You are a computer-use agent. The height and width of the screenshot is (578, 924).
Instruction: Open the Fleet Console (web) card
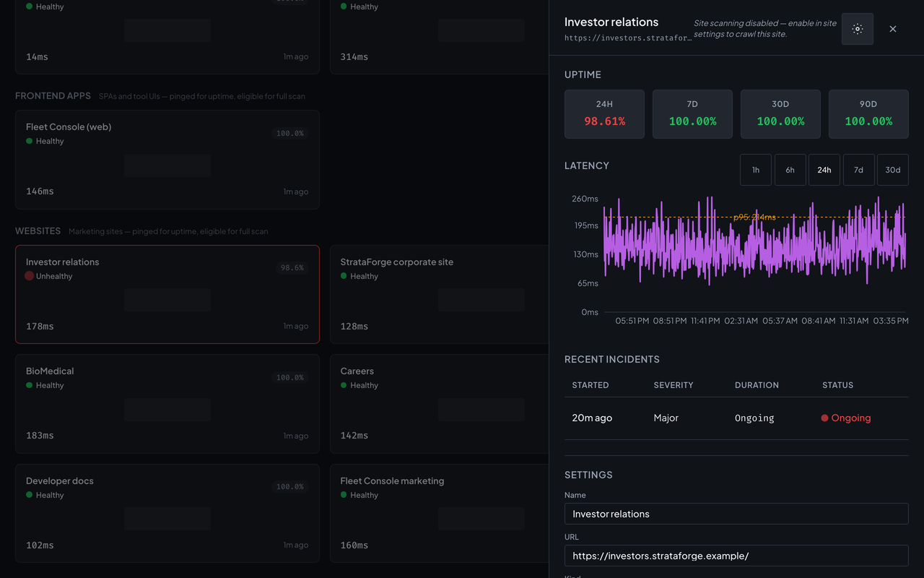click(x=167, y=160)
